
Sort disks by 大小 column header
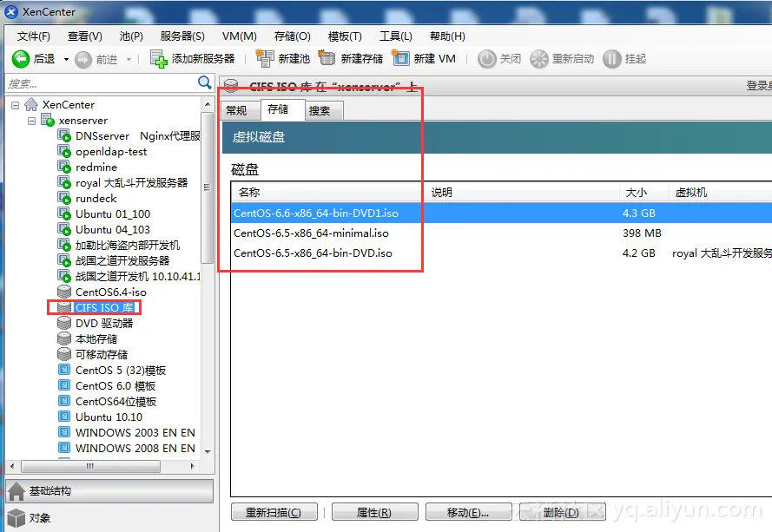643,193
